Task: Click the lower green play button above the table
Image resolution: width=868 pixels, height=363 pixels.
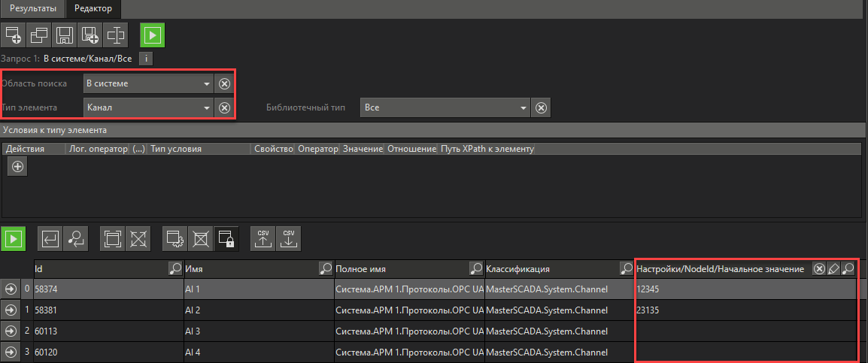Action: coord(14,238)
